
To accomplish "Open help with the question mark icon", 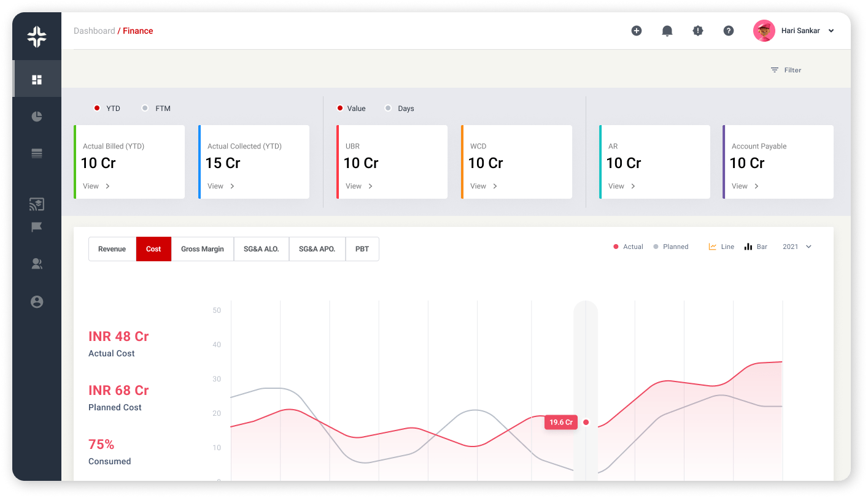I will [729, 30].
